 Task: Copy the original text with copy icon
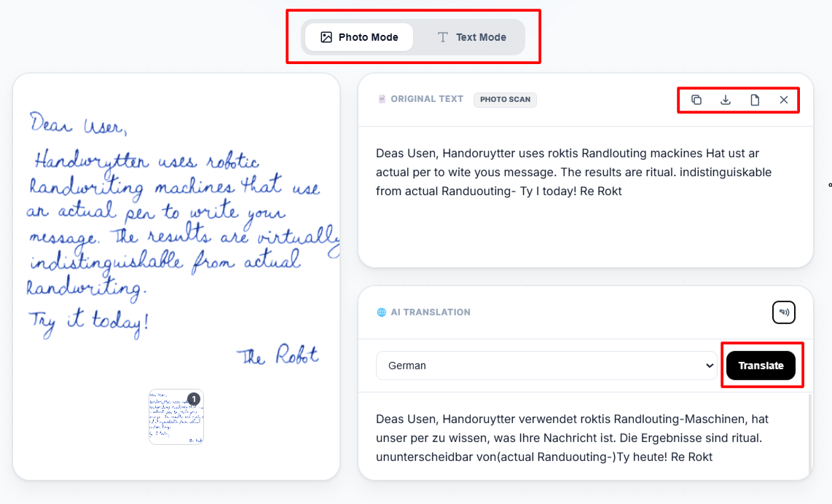pyautogui.click(x=696, y=100)
